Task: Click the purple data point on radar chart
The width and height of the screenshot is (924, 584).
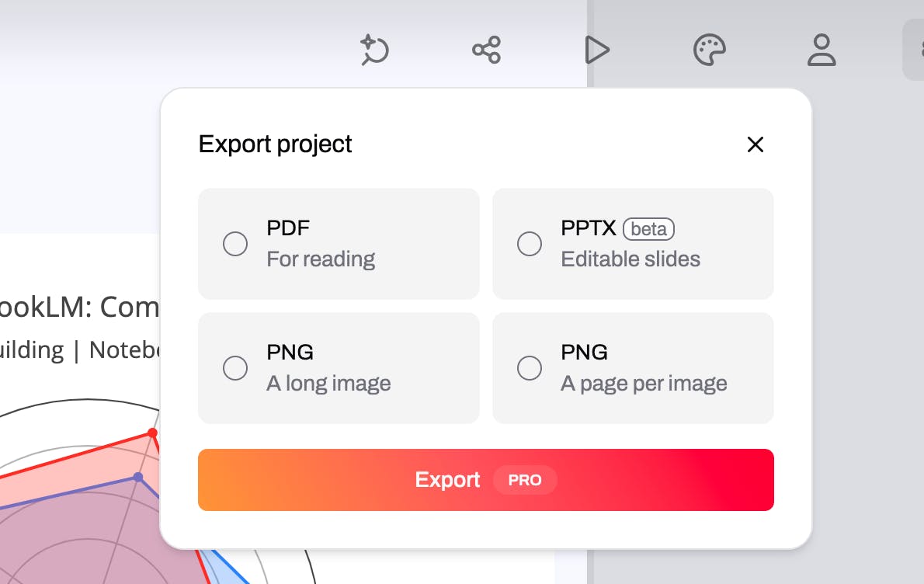Action: tap(138, 477)
